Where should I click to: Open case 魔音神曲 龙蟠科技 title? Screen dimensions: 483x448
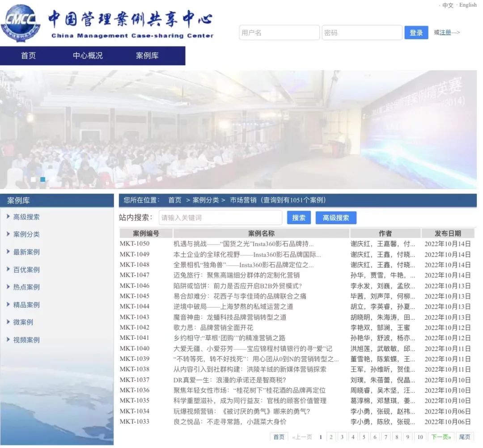[x=230, y=317]
